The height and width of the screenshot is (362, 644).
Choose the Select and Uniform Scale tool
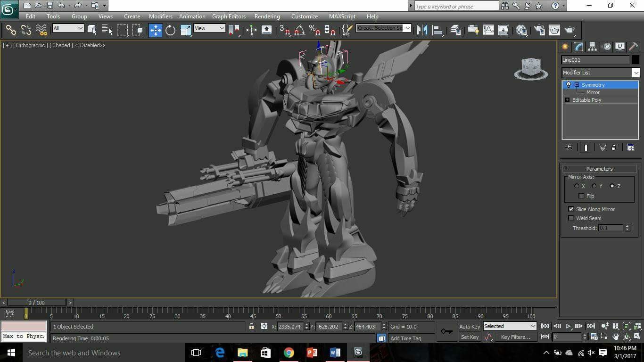click(185, 30)
